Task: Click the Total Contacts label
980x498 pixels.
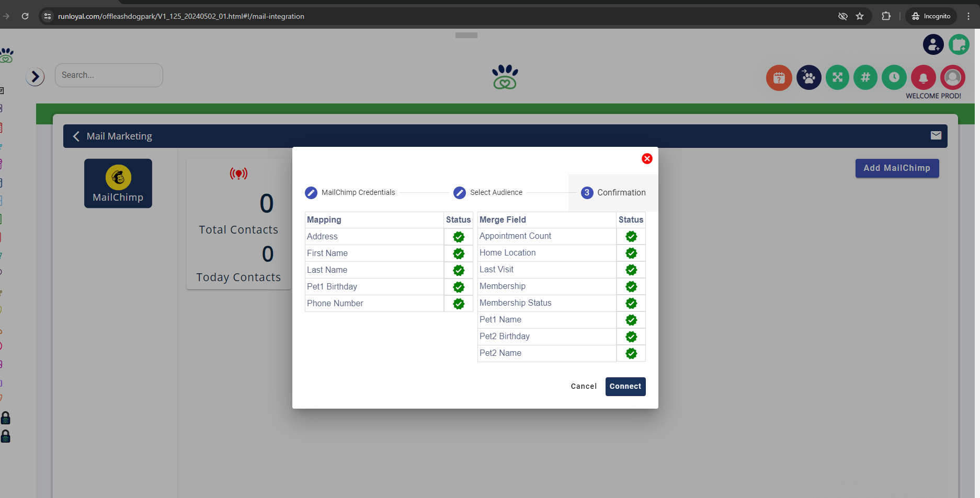Action: (x=238, y=229)
